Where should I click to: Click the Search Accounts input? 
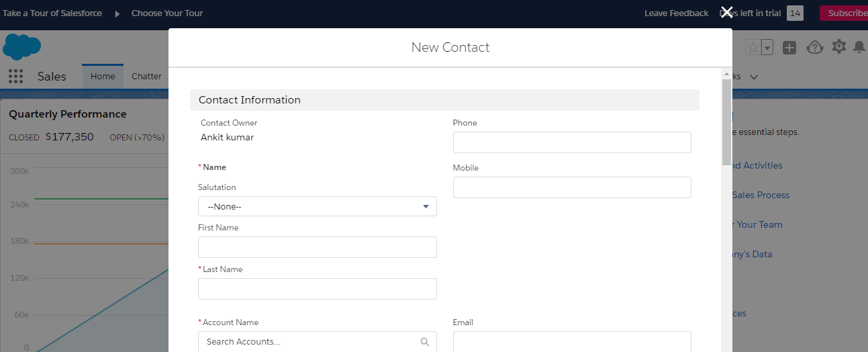(x=318, y=342)
